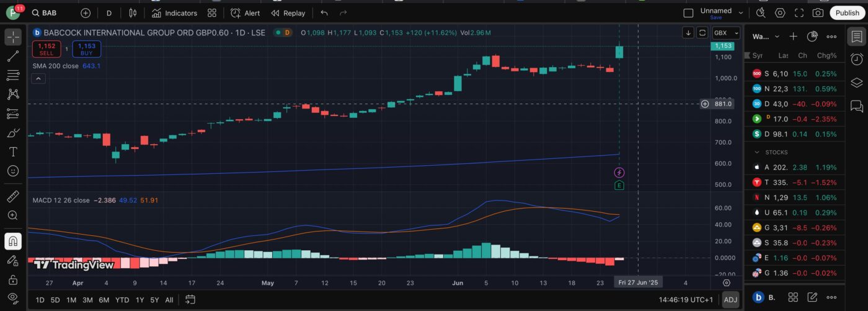Viewport: 868px width, 311px height.
Task: Open the indicator templates grid
Action: point(212,13)
